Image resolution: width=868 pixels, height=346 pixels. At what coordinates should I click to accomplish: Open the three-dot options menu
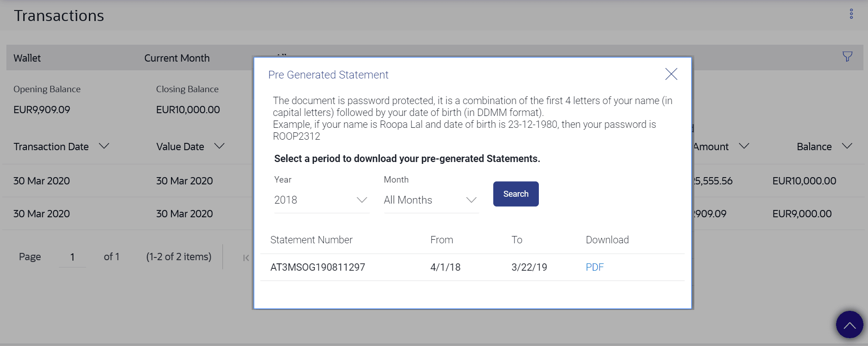coord(851,14)
